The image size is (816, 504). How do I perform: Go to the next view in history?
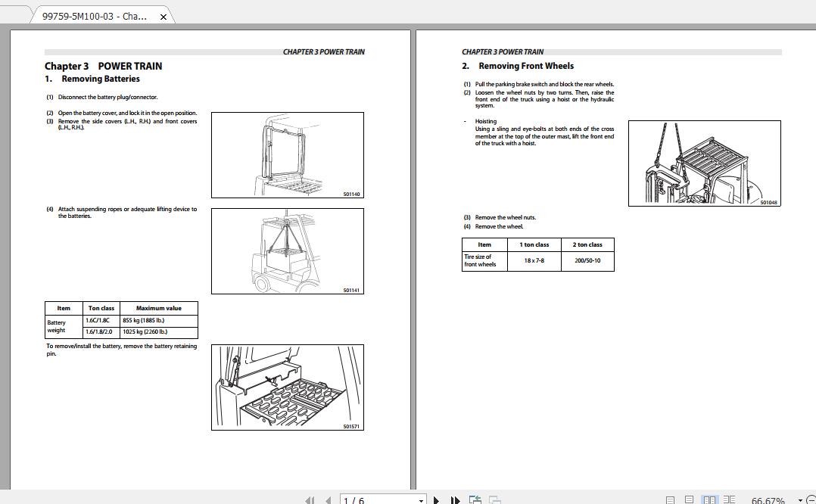[496, 500]
